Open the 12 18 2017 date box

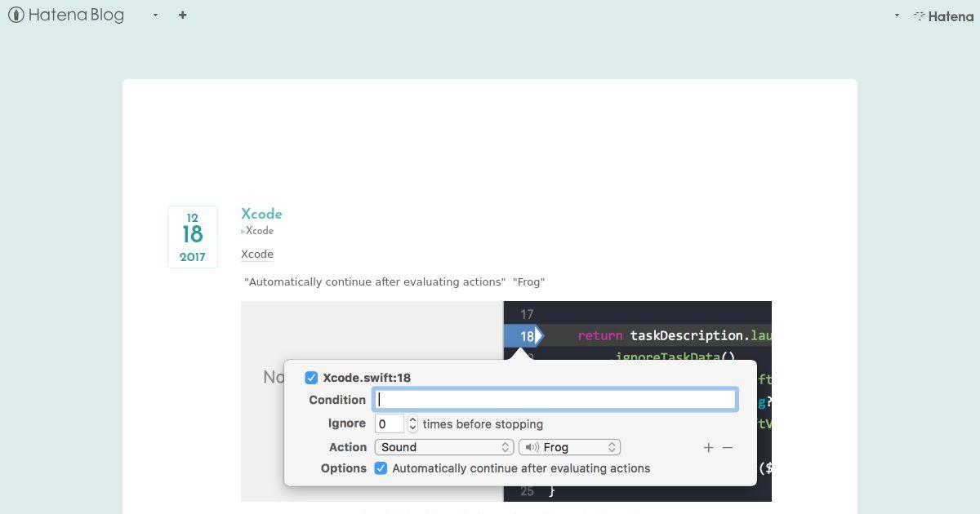[x=193, y=237]
